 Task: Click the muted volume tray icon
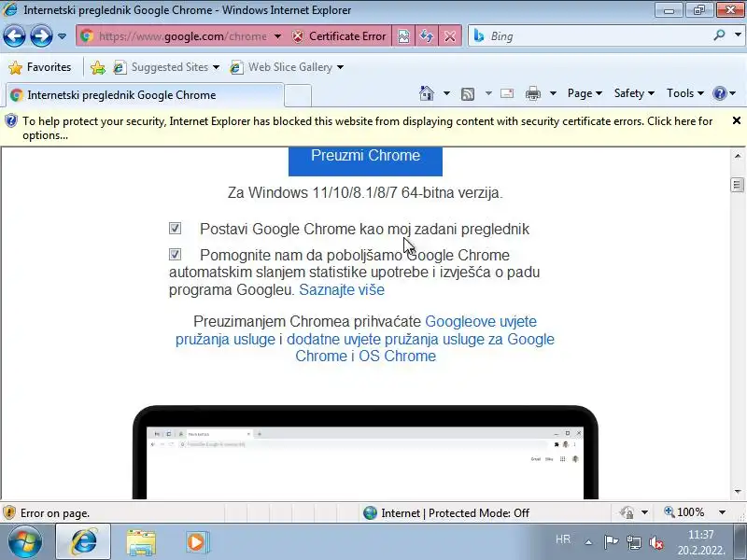656,542
